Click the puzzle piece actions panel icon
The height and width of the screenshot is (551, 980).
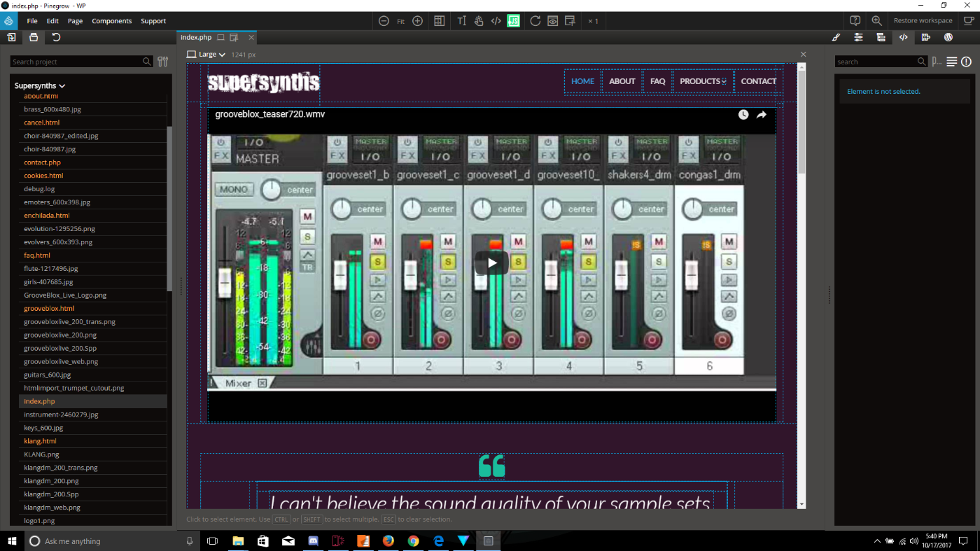click(x=926, y=37)
